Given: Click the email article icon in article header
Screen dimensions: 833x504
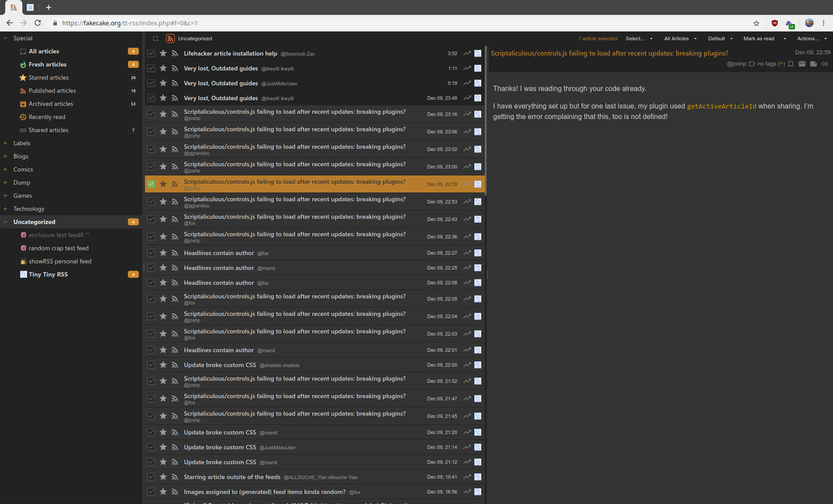Looking at the screenshot, I should (802, 64).
